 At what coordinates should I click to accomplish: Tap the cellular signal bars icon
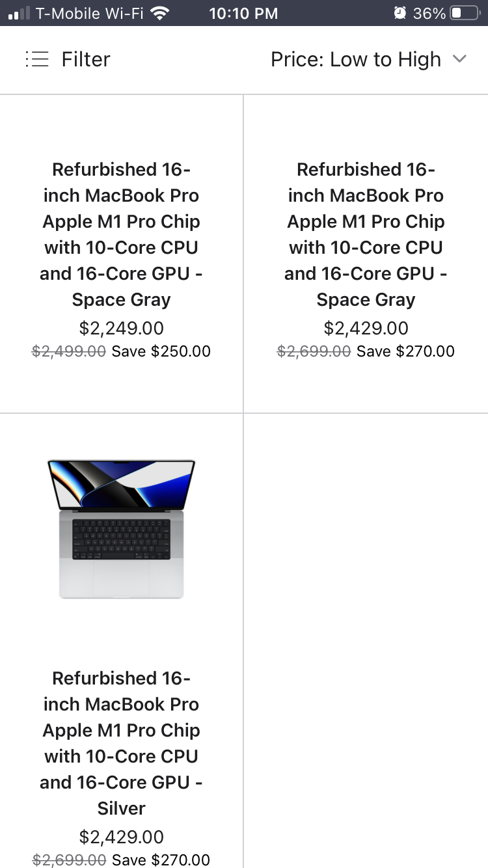19,13
